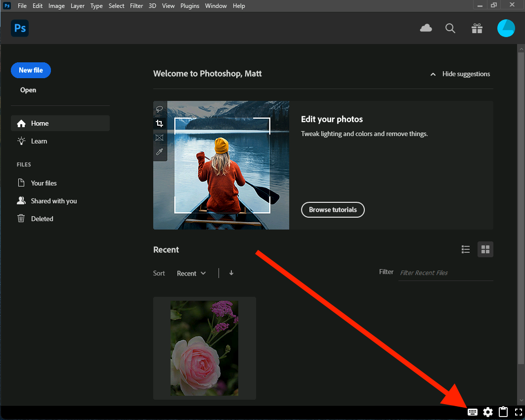Click the clipboard icon in bottom bar
525x420 pixels.
[x=503, y=412]
